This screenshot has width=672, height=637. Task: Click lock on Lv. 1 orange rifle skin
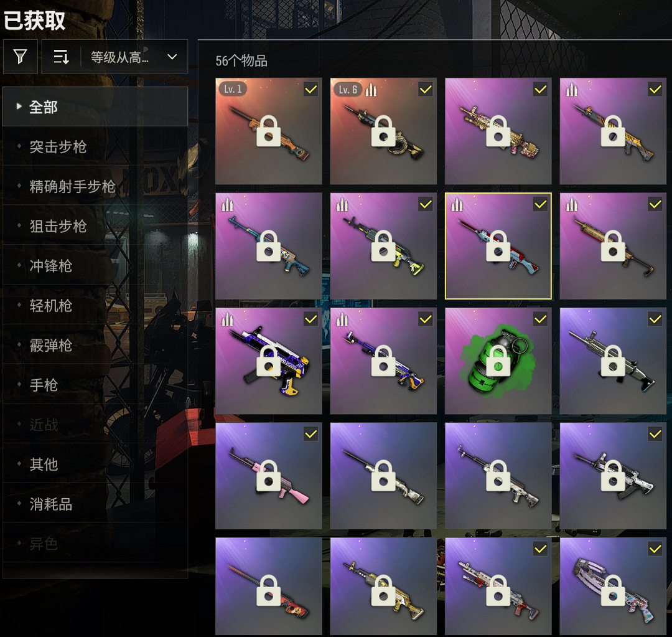click(268, 131)
